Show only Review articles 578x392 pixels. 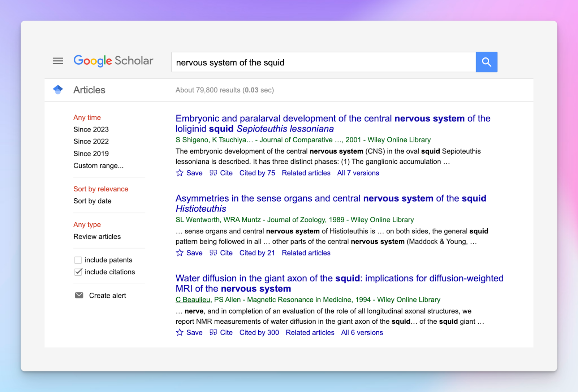[97, 237]
